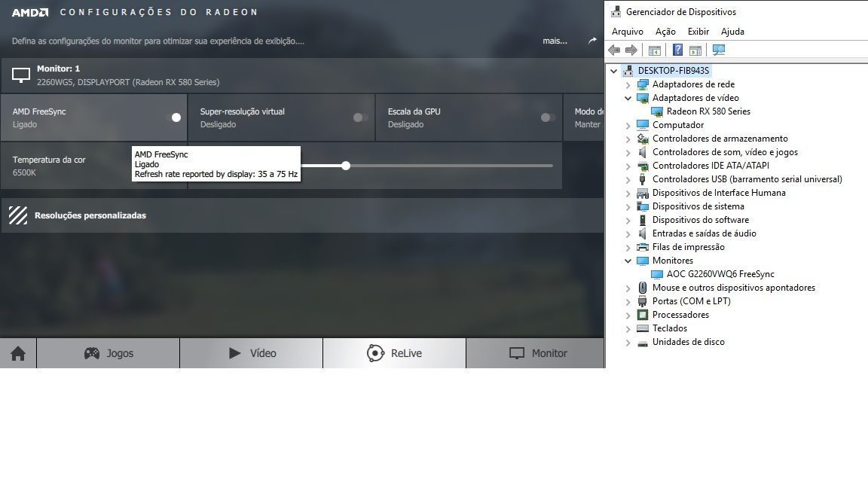This screenshot has width=868, height=488.
Task: Open the Jogos tab
Action: pyautogui.click(x=108, y=353)
